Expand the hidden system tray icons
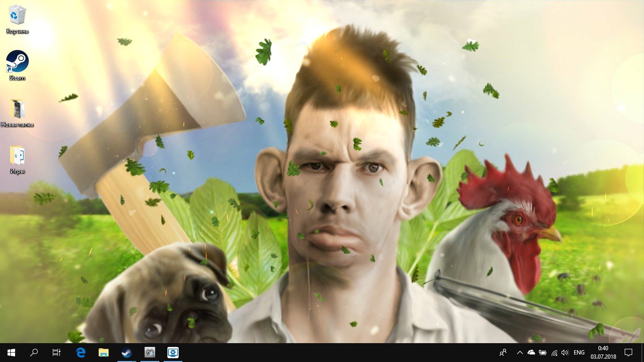This screenshot has height=362, width=644. point(520,353)
